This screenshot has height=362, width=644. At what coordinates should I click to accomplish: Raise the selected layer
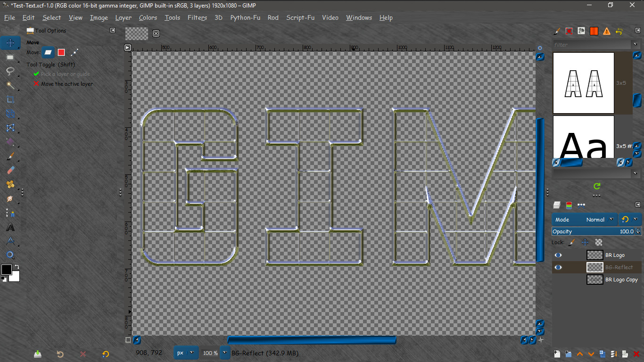579,354
